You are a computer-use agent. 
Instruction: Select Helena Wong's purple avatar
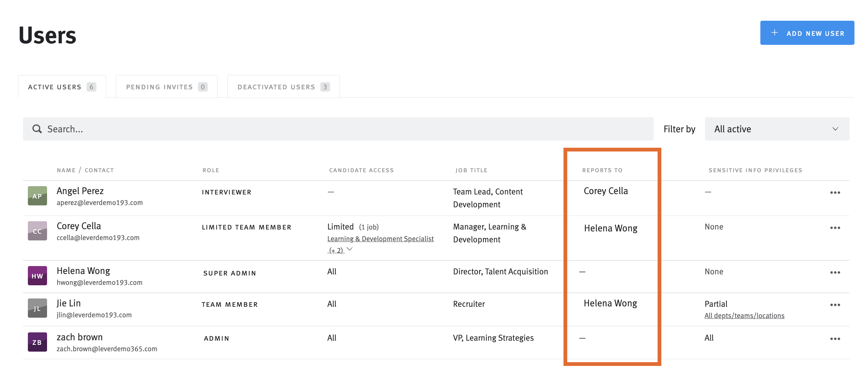[x=37, y=275]
